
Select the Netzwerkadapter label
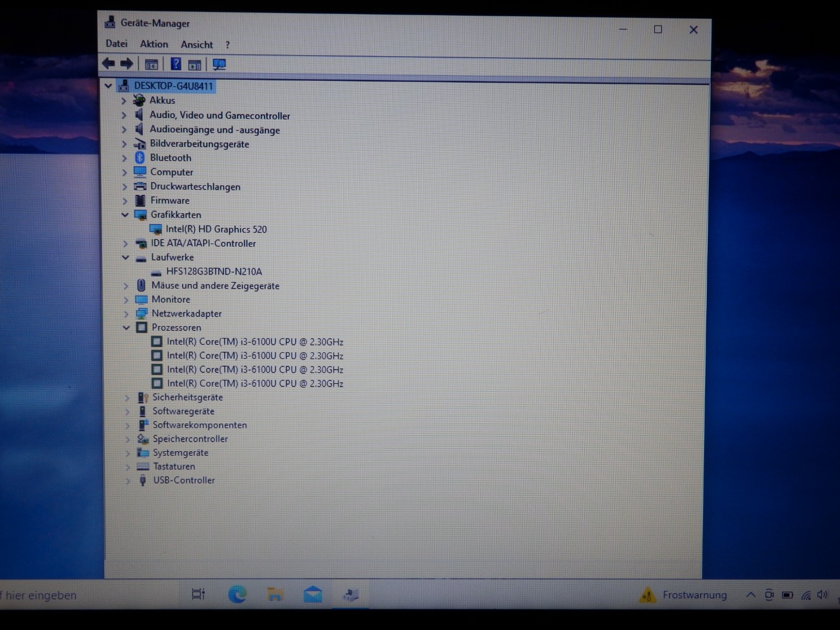186,313
